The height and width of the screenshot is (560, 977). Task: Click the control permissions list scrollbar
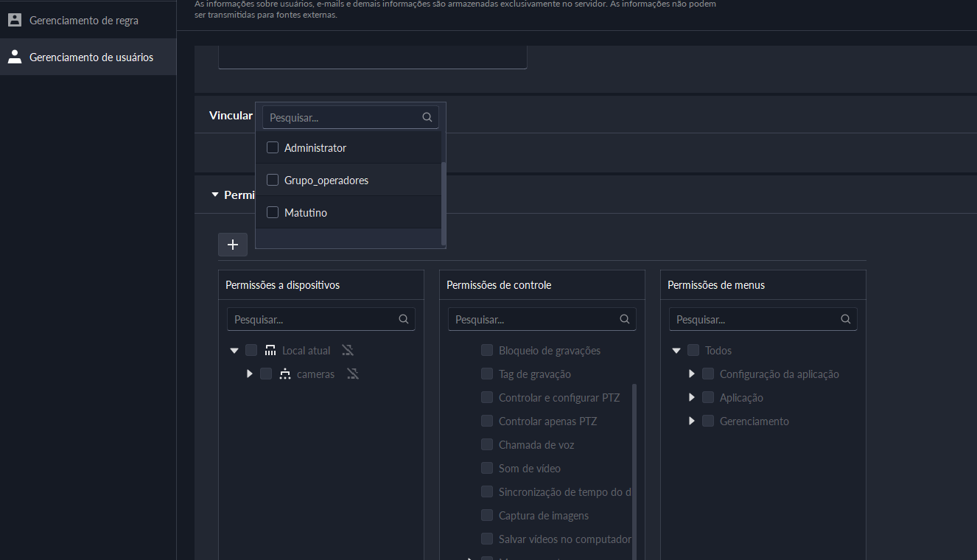pyautogui.click(x=634, y=457)
